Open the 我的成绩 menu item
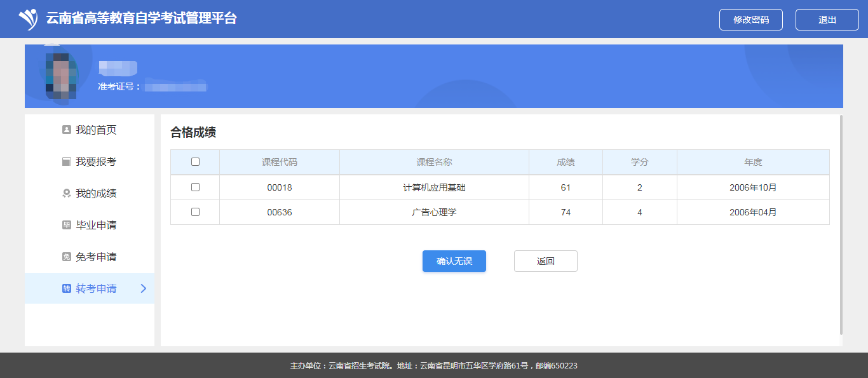 (x=96, y=194)
